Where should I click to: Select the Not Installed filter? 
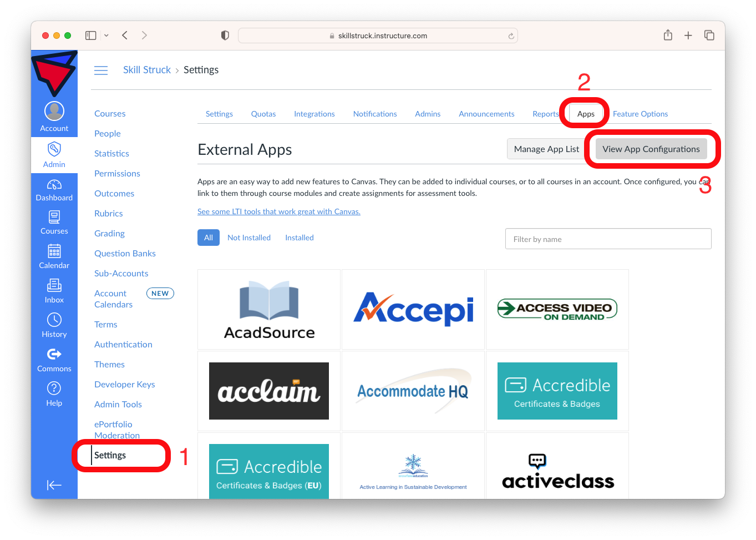coord(249,238)
